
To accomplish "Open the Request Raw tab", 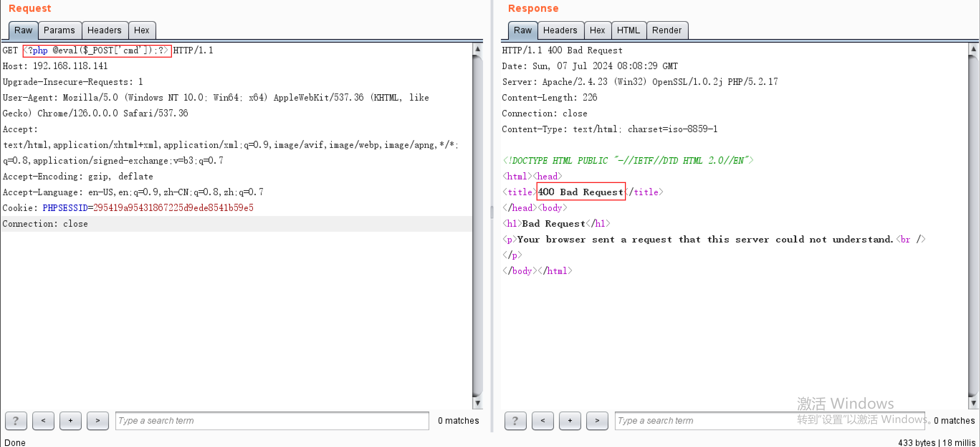I will (x=23, y=30).
